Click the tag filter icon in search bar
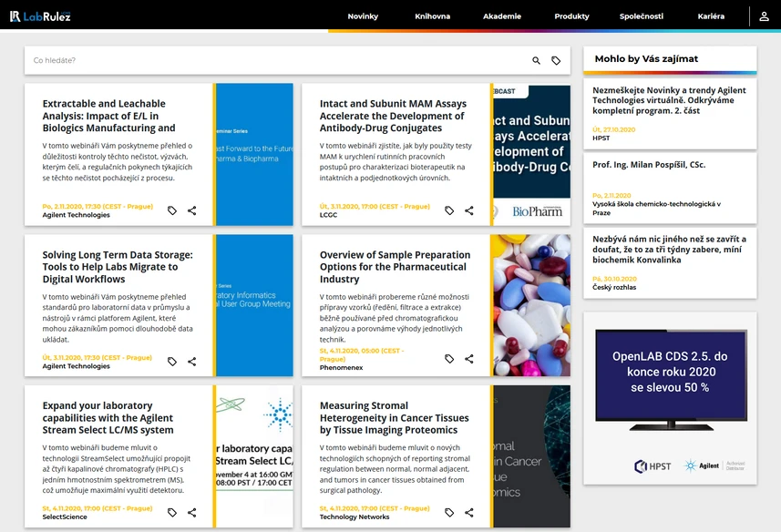This screenshot has height=532, width=781. pyautogui.click(x=556, y=61)
